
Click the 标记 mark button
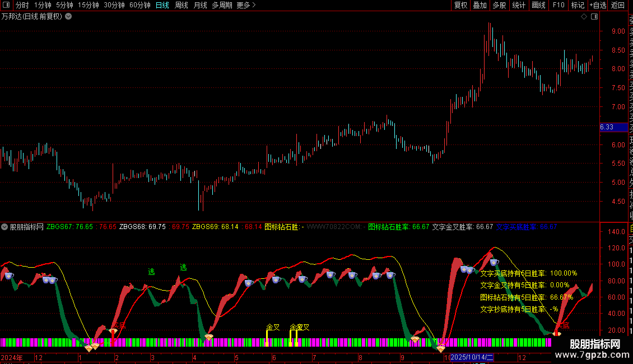pyautogui.click(x=578, y=5)
